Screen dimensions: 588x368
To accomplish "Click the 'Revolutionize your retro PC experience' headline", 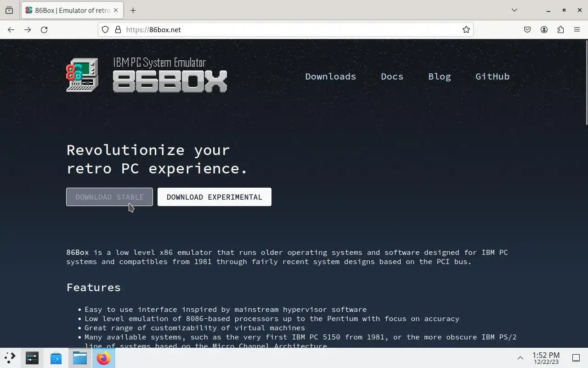I will click(x=157, y=159).
